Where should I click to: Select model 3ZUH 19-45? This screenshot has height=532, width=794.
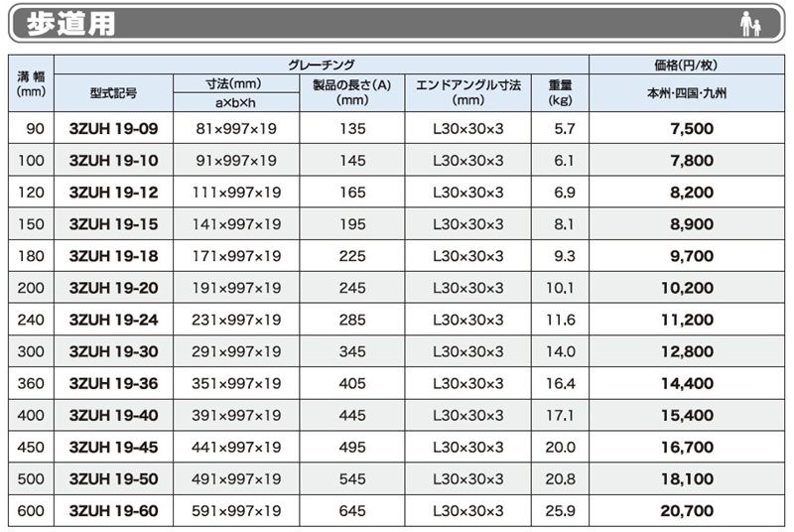(x=113, y=448)
